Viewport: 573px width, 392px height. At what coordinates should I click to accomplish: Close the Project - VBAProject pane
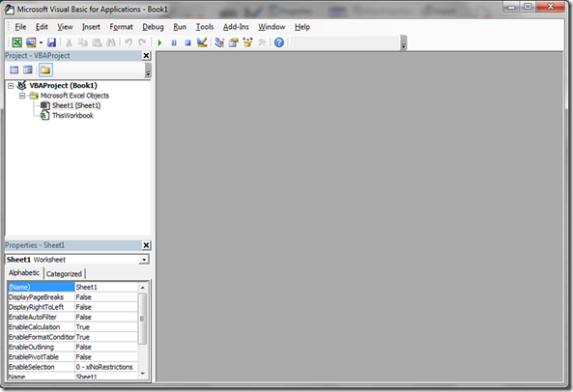click(146, 55)
